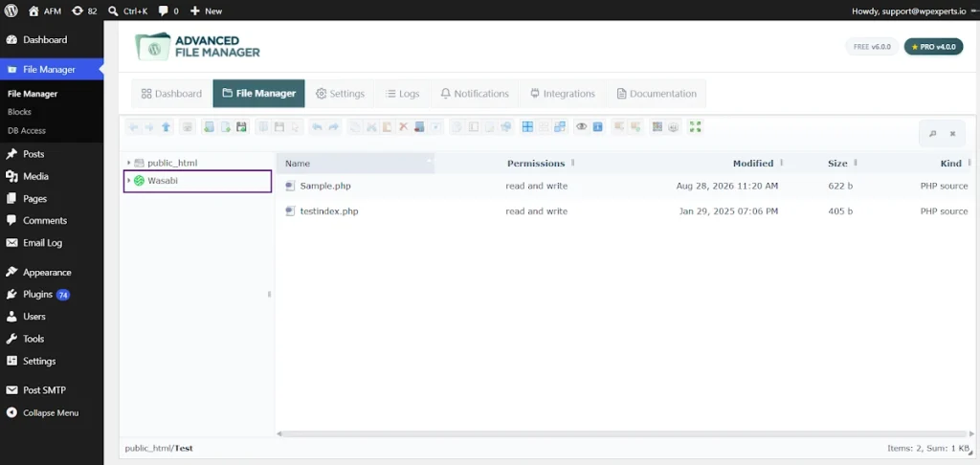Sort by the Permissions column header
This screenshot has height=465, width=980.
coord(536,163)
